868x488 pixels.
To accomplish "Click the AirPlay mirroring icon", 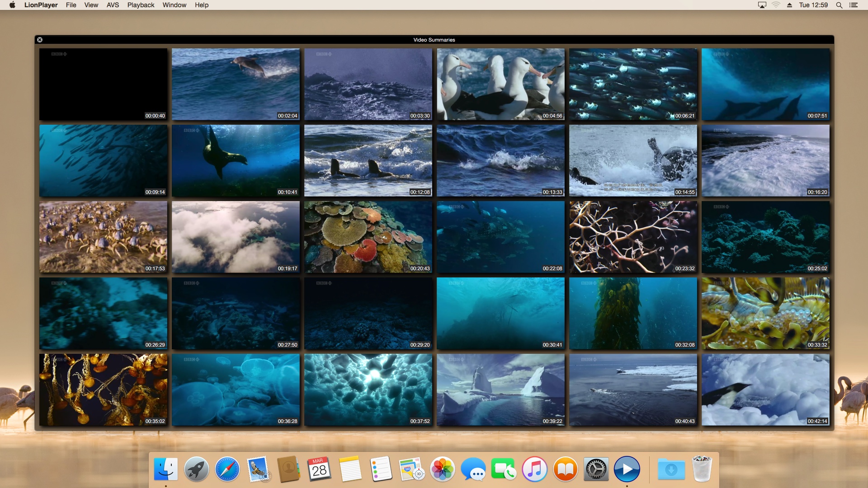I will 762,5.
